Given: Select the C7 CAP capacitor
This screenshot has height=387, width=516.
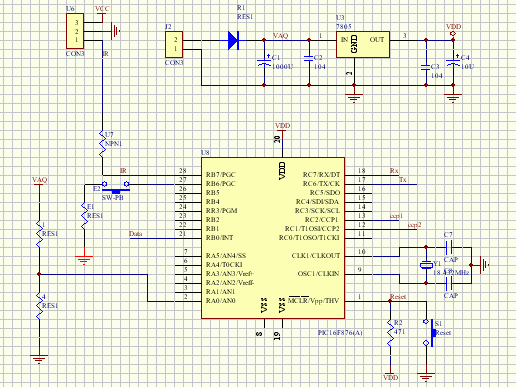Looking at the screenshot, I should 449,247.
